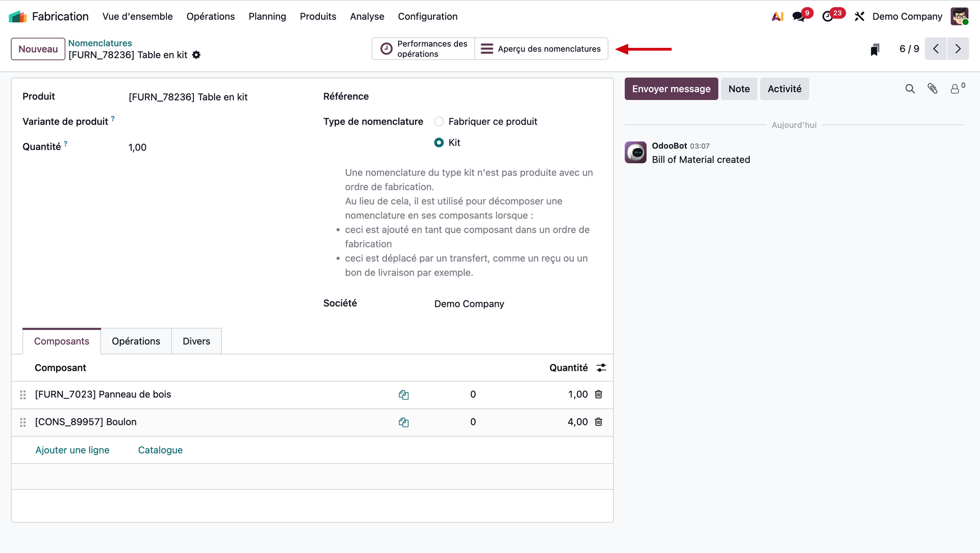980x553 pixels.
Task: Open the chat messages icon with badge 9
Action: point(799,16)
